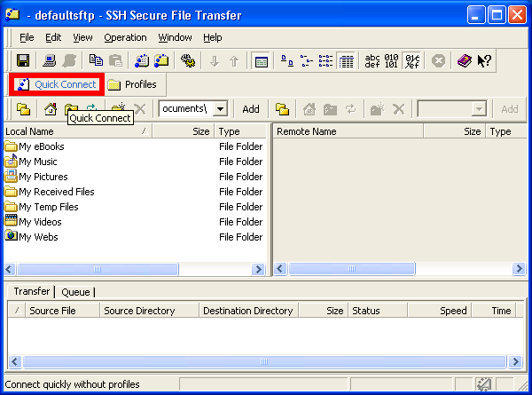Go to local Home folder icon

pos(51,109)
